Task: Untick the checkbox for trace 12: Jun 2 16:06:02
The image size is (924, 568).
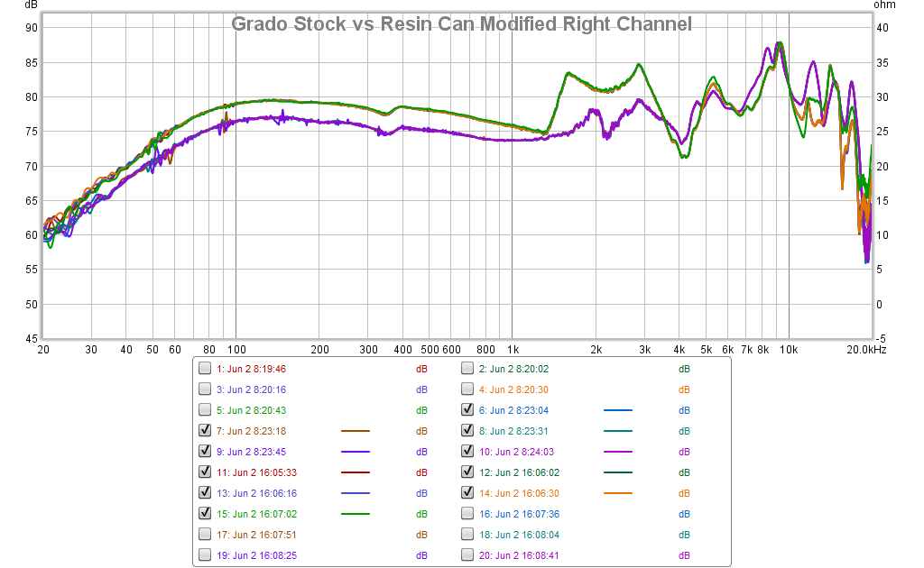Action: (x=467, y=472)
